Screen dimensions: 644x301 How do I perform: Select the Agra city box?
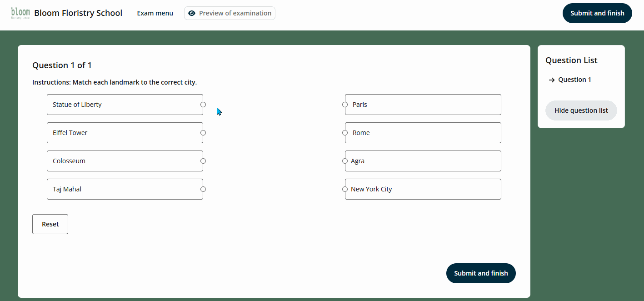[x=423, y=161]
